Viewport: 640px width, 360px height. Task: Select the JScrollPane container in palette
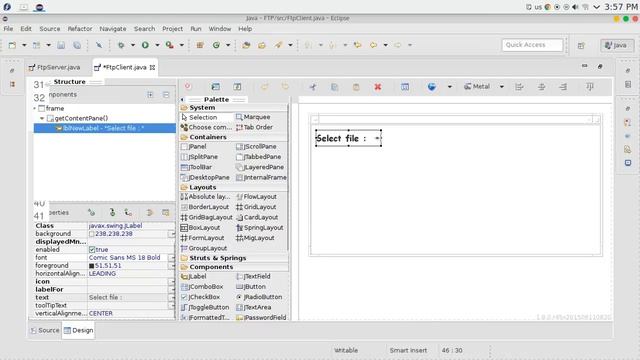pos(256,146)
